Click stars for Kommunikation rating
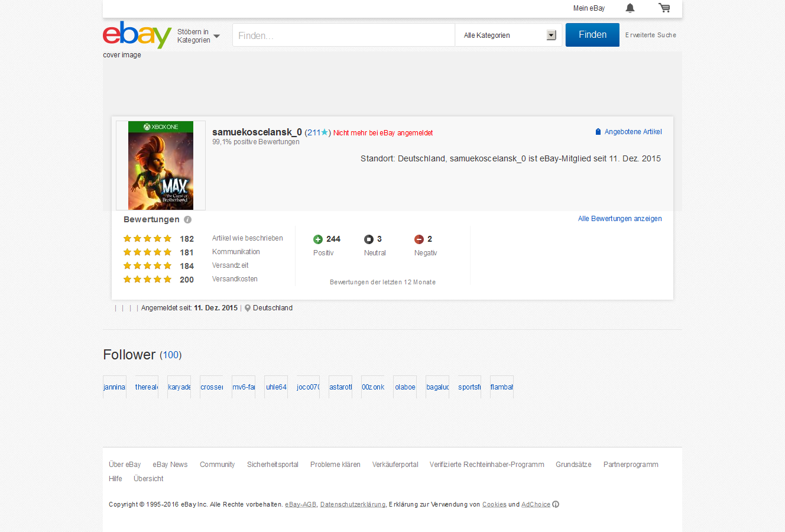Screen dimensions: 785x532 [x=147, y=252]
